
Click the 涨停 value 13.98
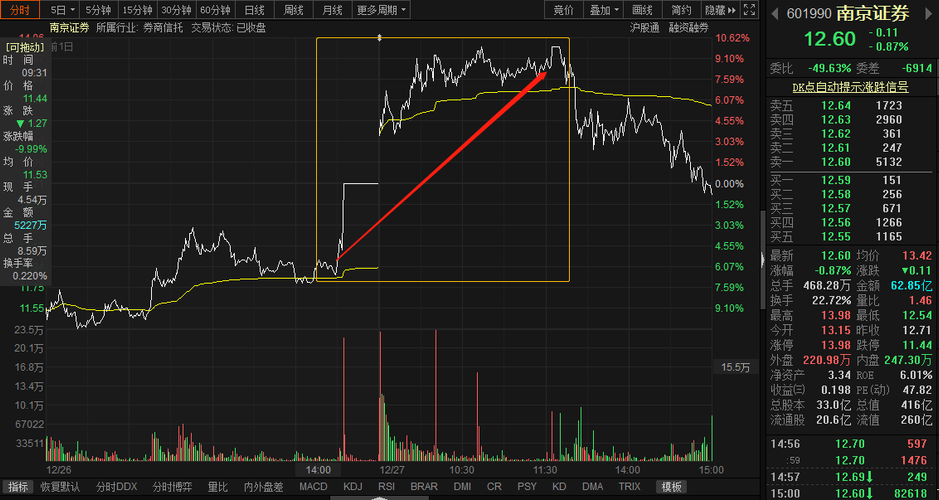pyautogui.click(x=835, y=346)
